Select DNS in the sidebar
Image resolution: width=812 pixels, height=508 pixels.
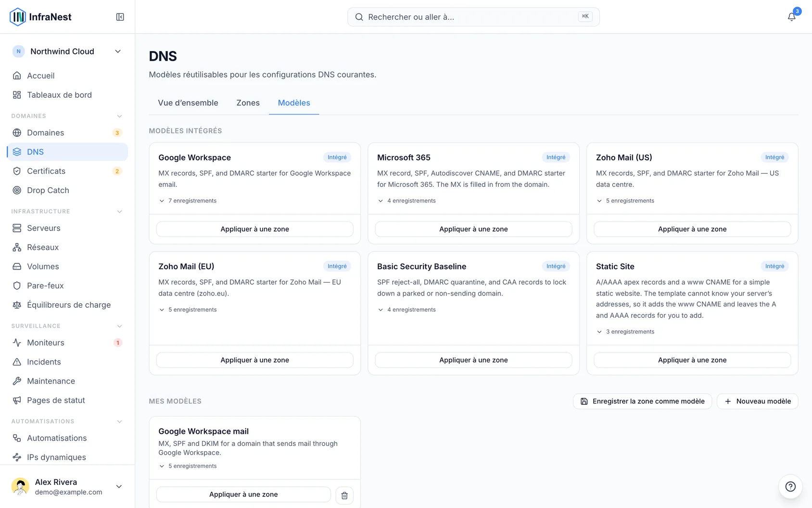(67, 152)
